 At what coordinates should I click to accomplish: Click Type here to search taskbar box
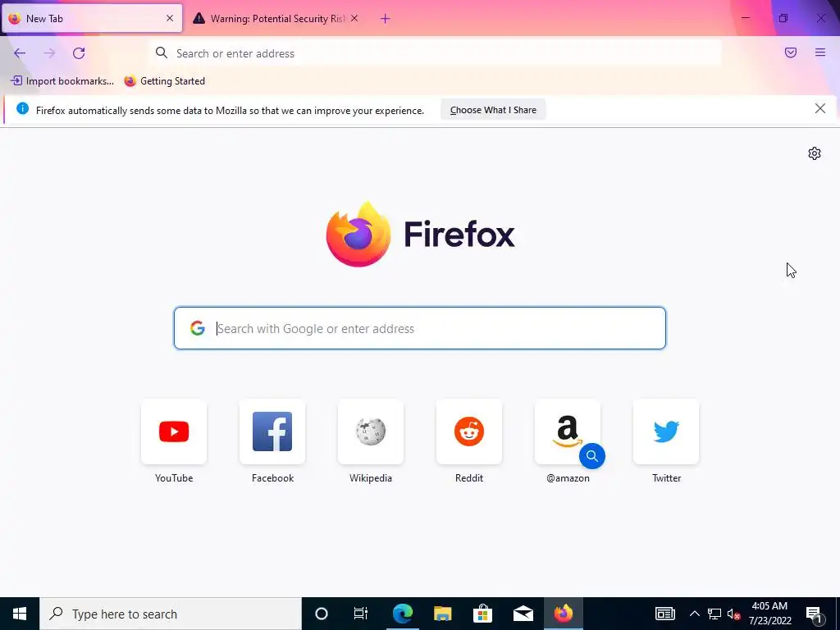click(171, 614)
